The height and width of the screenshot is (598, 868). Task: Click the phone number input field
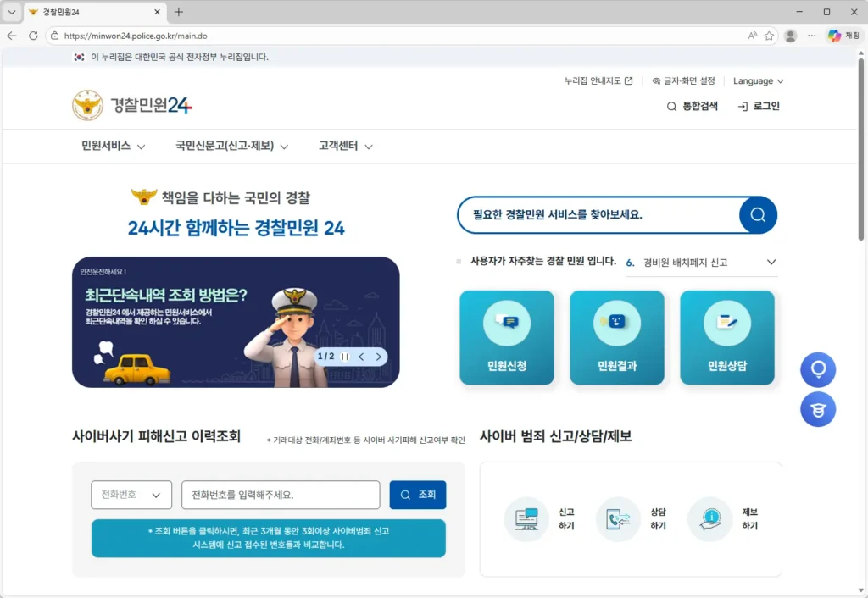coord(281,495)
